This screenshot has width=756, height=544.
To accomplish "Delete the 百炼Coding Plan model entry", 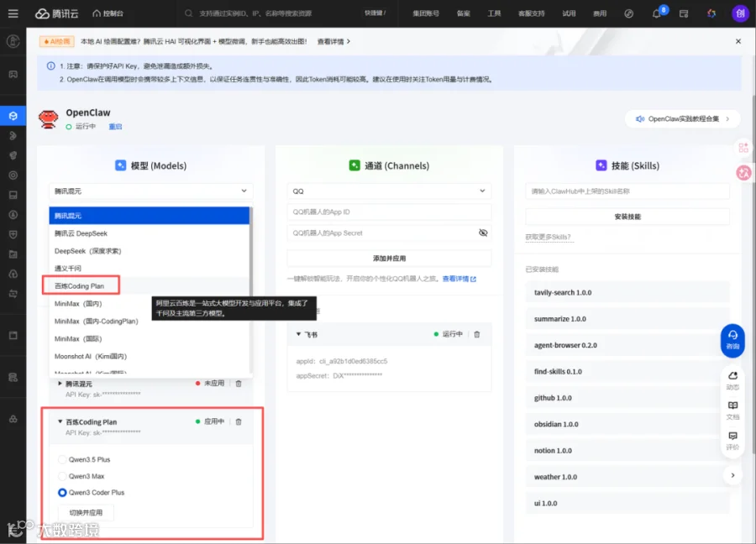I will [239, 421].
